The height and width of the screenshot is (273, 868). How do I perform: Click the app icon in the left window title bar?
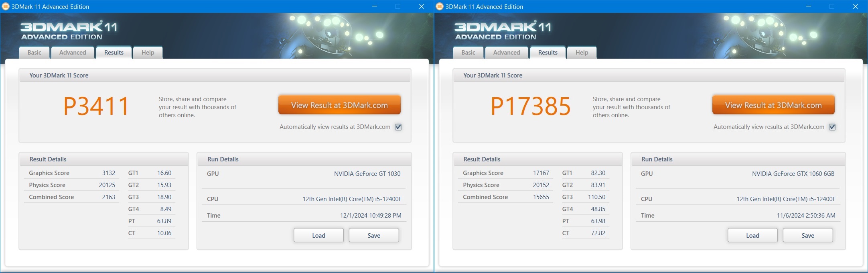pyautogui.click(x=6, y=6)
